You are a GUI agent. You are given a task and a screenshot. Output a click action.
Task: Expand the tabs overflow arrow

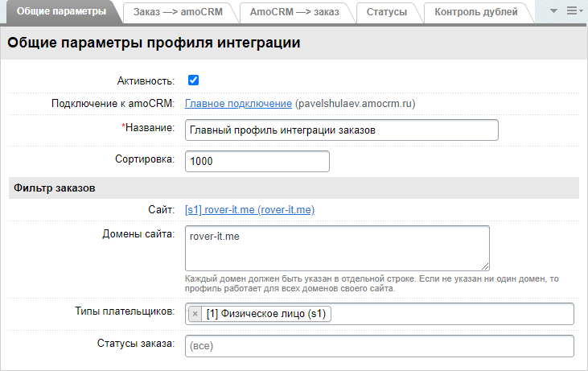pos(553,11)
